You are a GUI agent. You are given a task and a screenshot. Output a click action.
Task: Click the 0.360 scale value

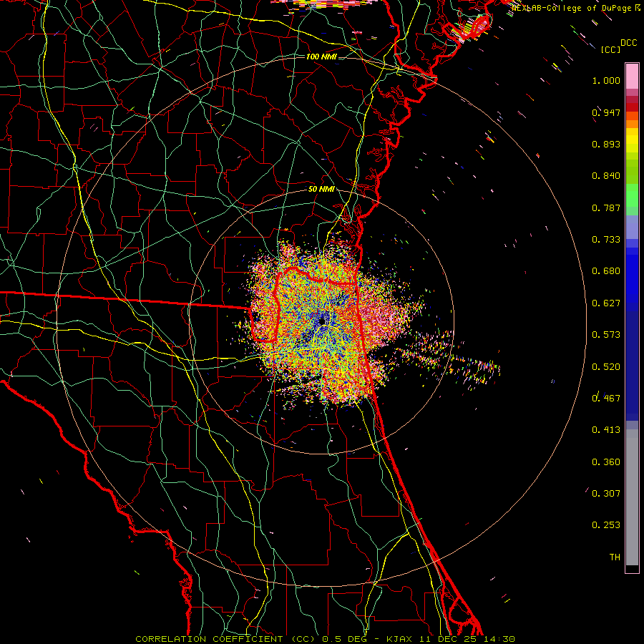pos(606,462)
